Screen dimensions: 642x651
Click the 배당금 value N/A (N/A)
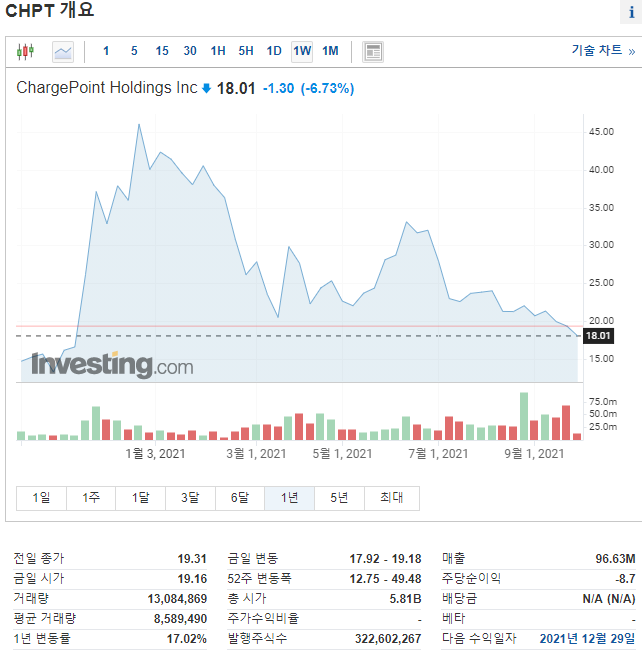(x=609, y=599)
